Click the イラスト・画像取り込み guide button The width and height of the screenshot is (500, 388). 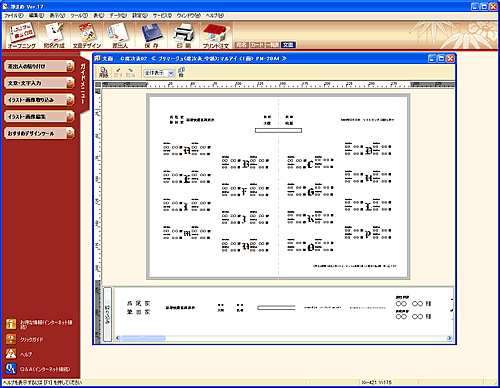tap(39, 100)
